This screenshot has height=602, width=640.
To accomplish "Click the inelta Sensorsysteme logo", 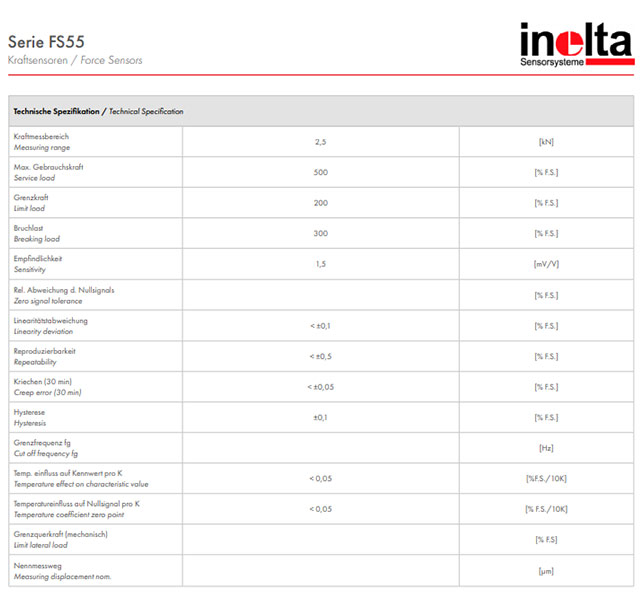I will pos(575,45).
